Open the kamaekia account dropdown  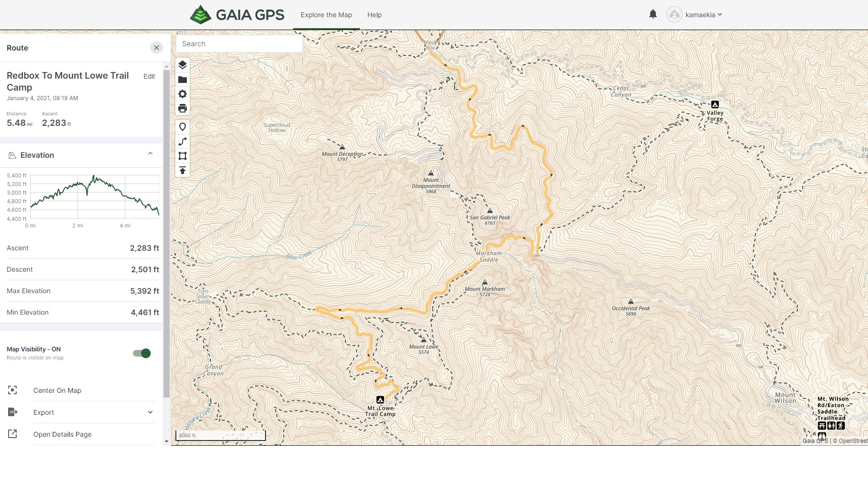point(694,15)
